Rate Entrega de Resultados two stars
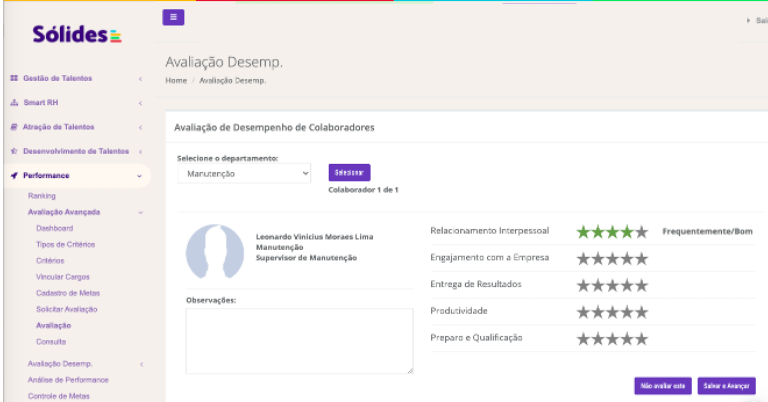The width and height of the screenshot is (768, 402). pos(598,285)
